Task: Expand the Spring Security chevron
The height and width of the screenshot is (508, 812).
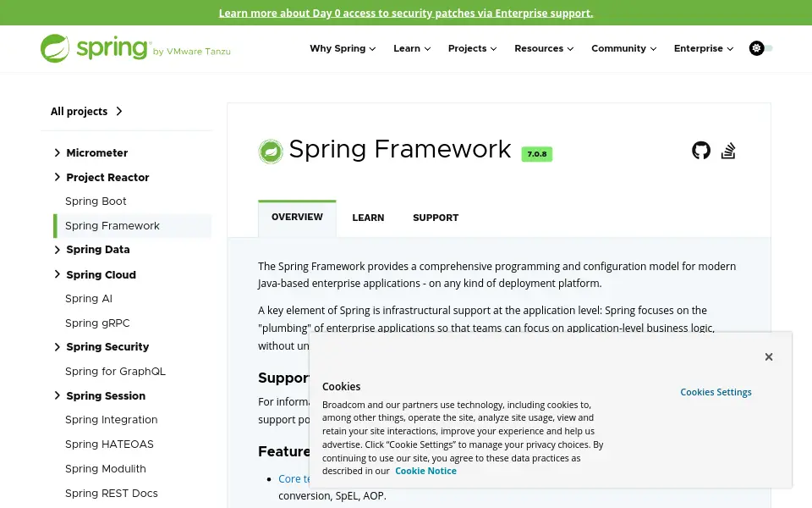Action: tap(57, 347)
